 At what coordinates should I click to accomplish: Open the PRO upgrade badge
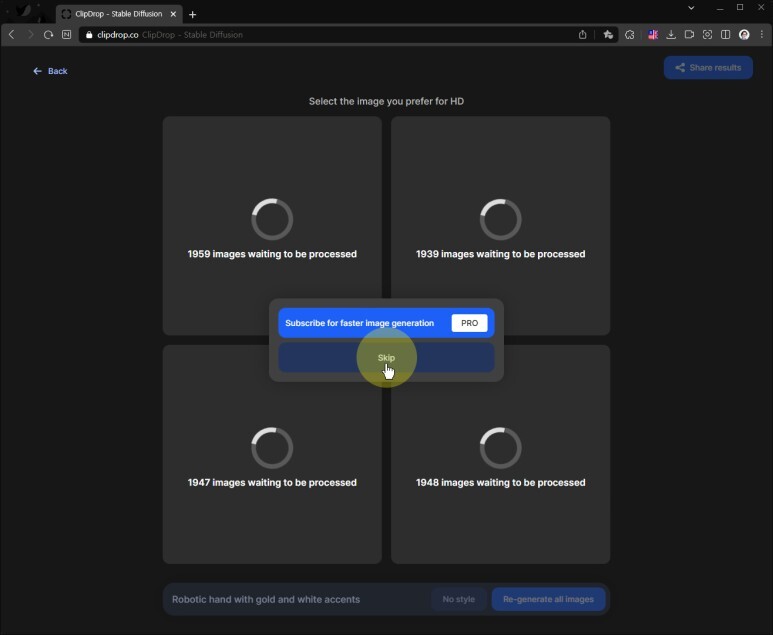click(x=469, y=323)
